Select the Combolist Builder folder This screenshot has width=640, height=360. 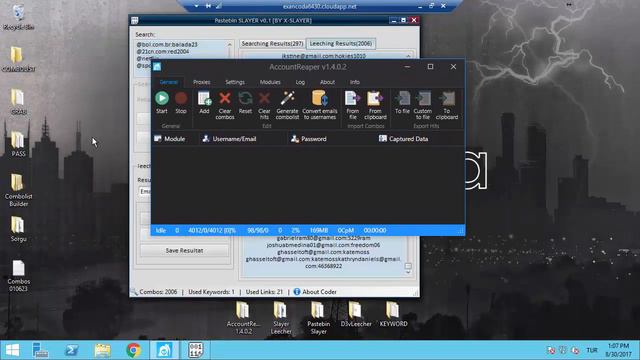tap(18, 190)
